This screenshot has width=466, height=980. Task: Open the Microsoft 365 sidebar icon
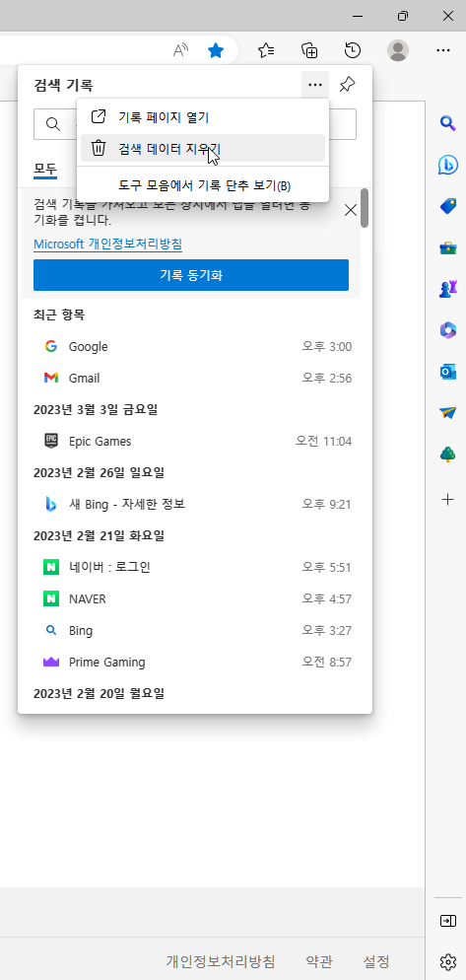click(448, 330)
